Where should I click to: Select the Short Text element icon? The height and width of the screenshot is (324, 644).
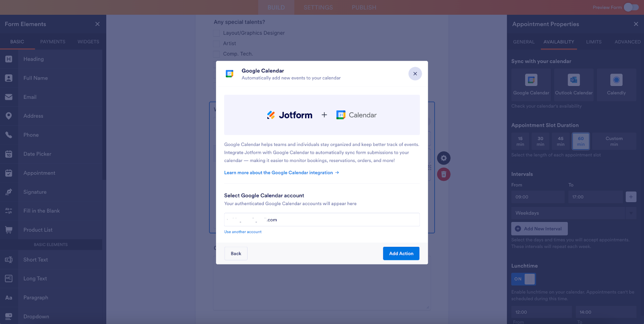point(9,260)
